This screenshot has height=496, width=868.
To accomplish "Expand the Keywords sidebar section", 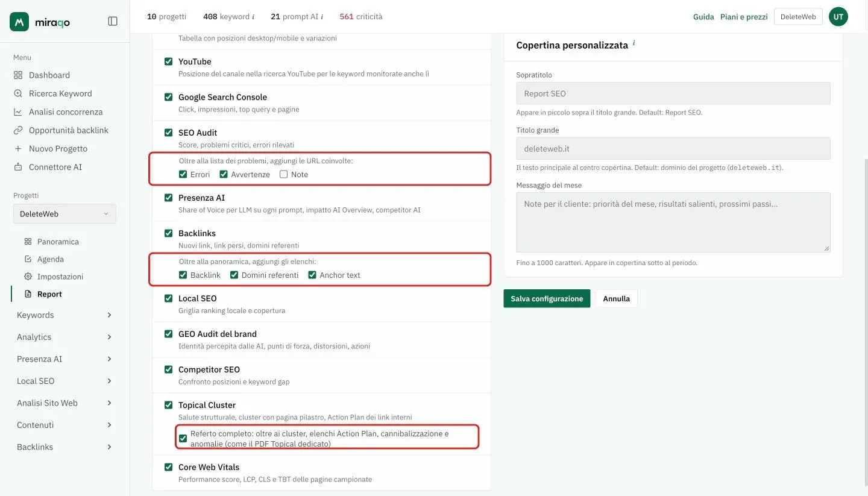I will 65,315.
